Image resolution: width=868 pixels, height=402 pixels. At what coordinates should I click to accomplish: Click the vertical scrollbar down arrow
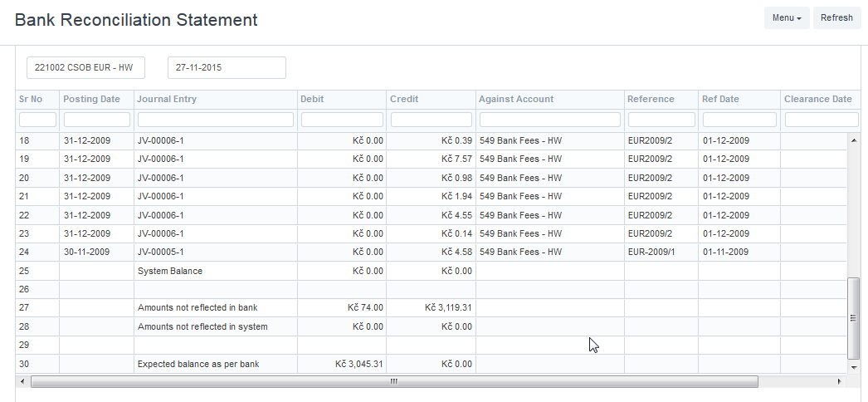pyautogui.click(x=853, y=367)
